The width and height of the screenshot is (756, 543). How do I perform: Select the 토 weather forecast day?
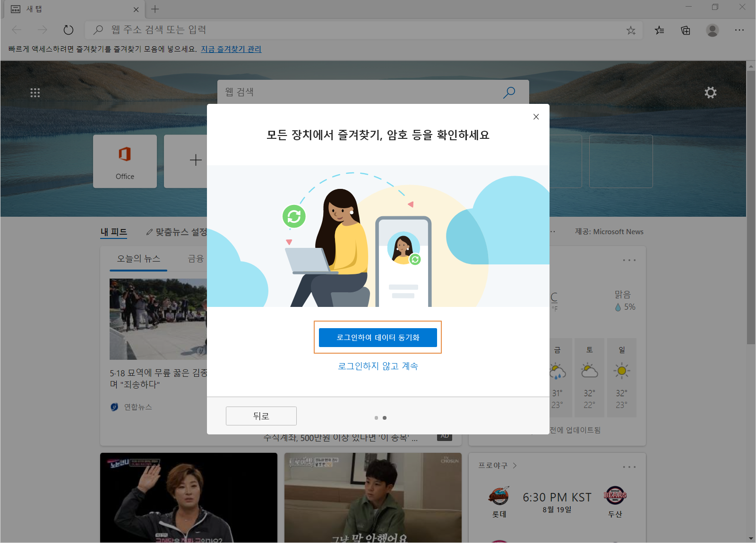pyautogui.click(x=589, y=377)
